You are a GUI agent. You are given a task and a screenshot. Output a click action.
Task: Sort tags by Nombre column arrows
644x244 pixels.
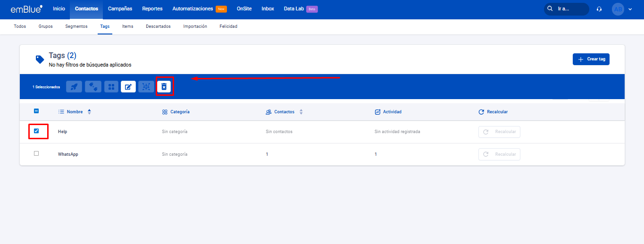[x=90, y=112]
